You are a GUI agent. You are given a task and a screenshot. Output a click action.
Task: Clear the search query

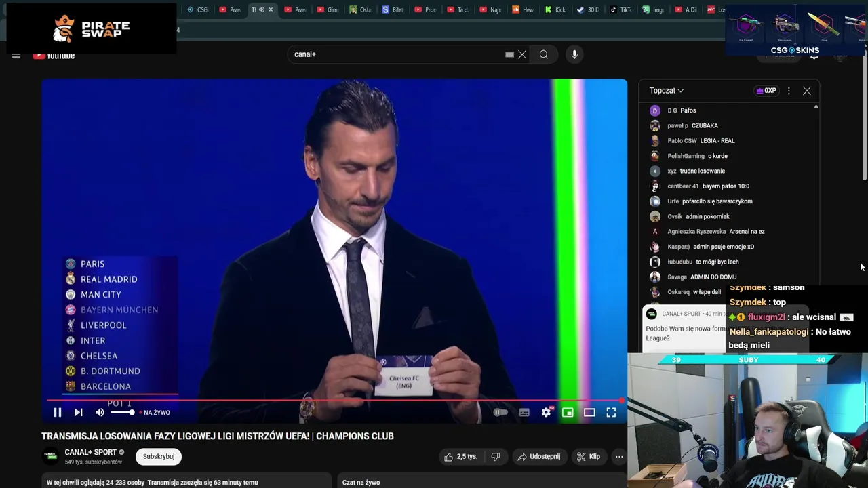(x=522, y=54)
